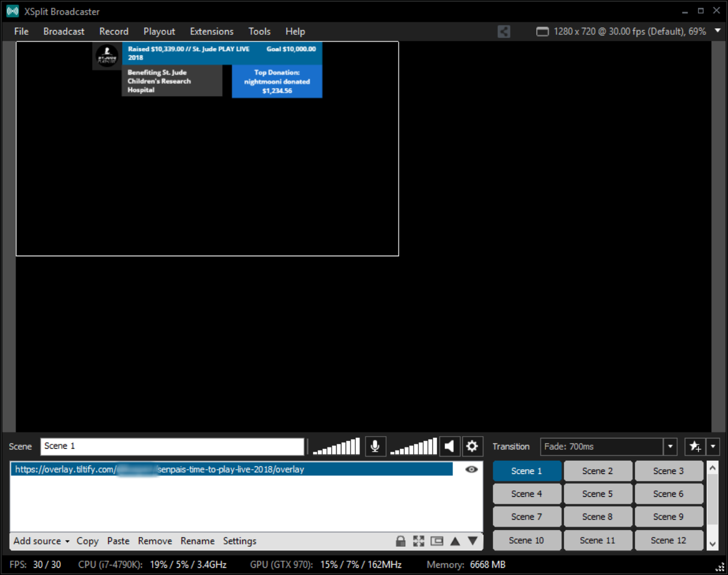Switch to Scene 1
Image resolution: width=728 pixels, height=575 pixels.
click(527, 471)
